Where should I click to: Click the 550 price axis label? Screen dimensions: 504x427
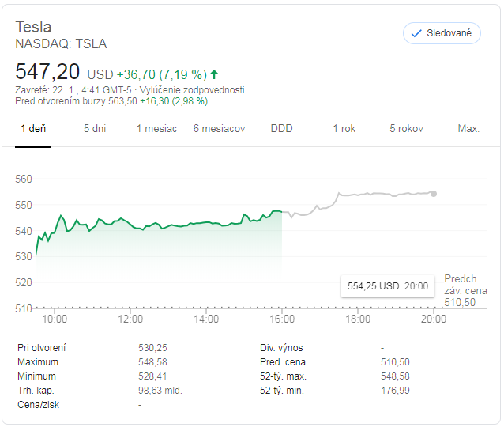pyautogui.click(x=24, y=205)
